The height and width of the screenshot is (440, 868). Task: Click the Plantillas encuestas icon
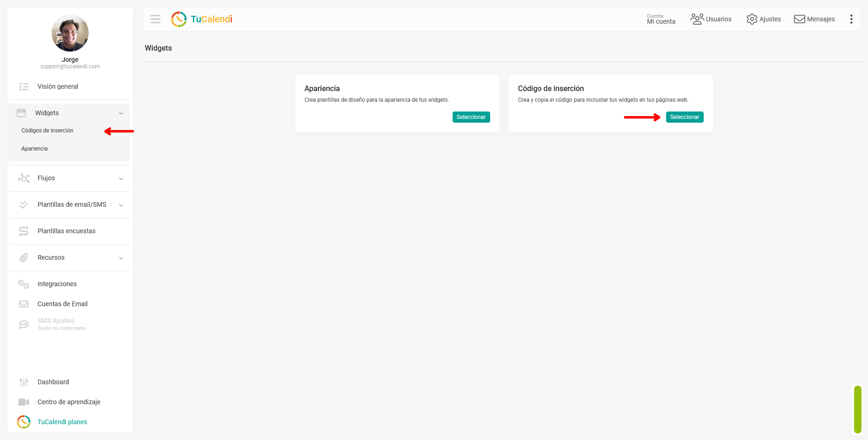(x=24, y=231)
